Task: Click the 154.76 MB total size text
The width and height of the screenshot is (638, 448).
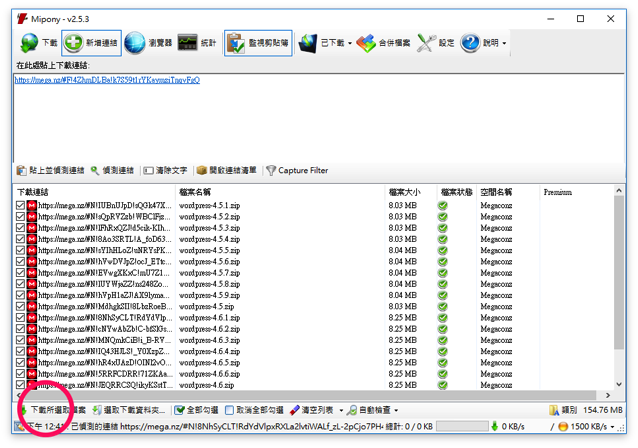Action: [x=603, y=410]
